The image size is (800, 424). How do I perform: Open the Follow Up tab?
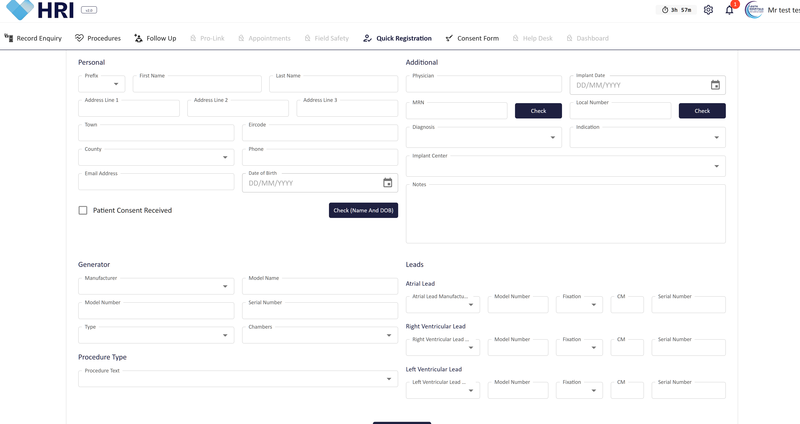click(155, 38)
